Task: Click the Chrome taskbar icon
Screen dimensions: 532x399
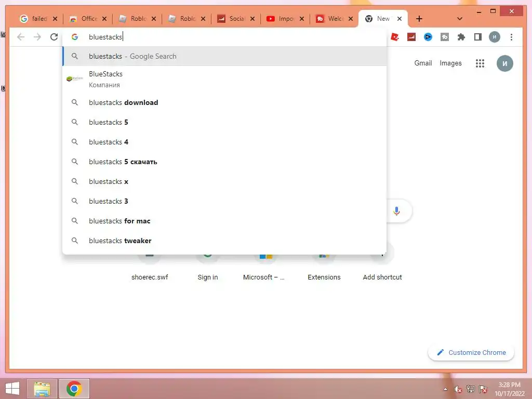Action: pyautogui.click(x=74, y=389)
